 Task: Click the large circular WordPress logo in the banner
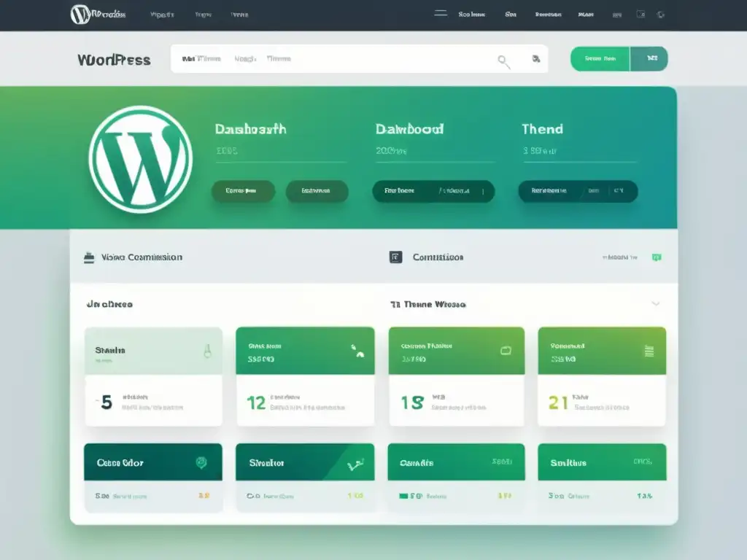click(141, 160)
